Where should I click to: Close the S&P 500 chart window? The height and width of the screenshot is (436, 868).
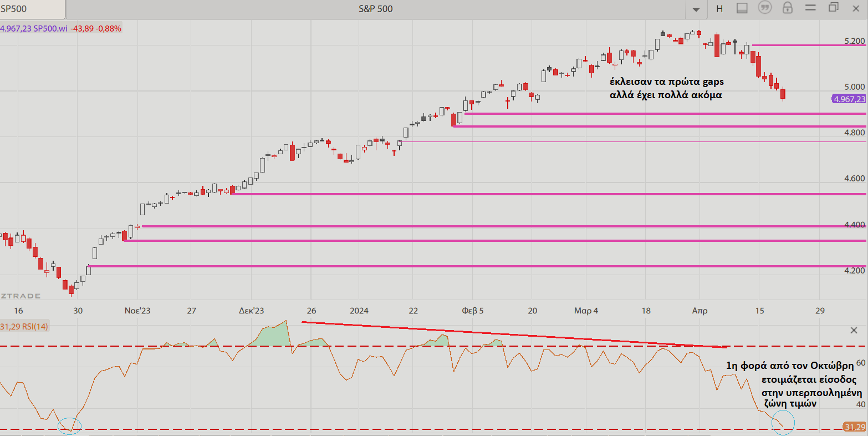(x=856, y=8)
